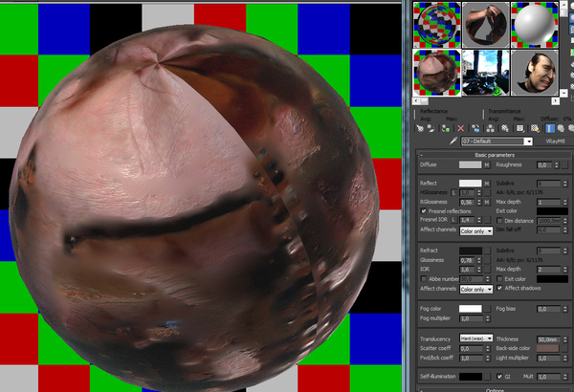Disable the Fresnel reflections checkbox

pos(425,211)
